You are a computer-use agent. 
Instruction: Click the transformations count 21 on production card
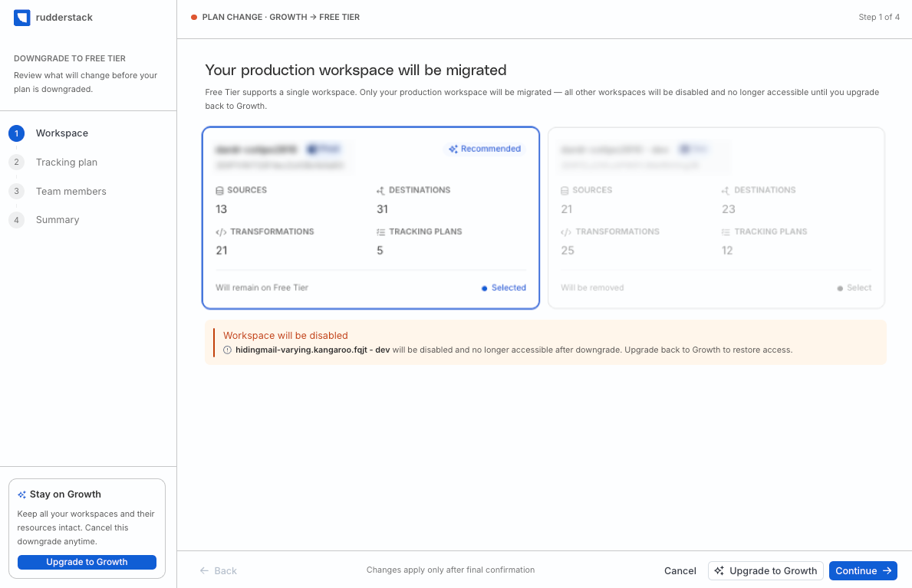pyautogui.click(x=222, y=251)
